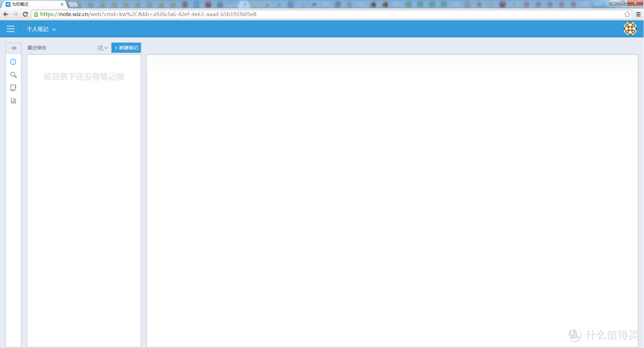Click the browser forward arrow

click(15, 14)
